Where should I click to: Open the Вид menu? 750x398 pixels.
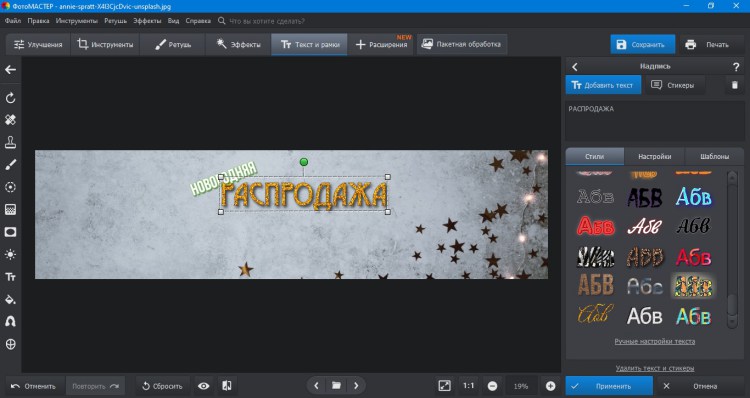coord(174,21)
